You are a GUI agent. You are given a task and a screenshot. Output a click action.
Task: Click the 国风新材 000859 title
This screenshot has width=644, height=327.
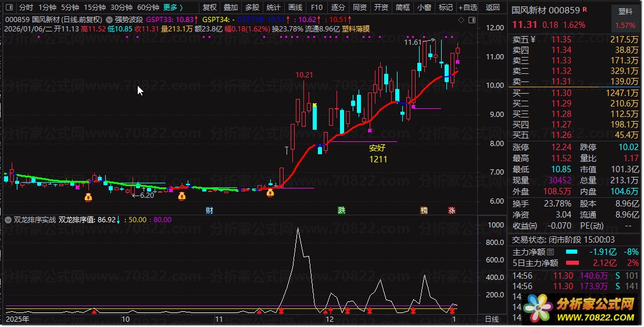[545, 10]
